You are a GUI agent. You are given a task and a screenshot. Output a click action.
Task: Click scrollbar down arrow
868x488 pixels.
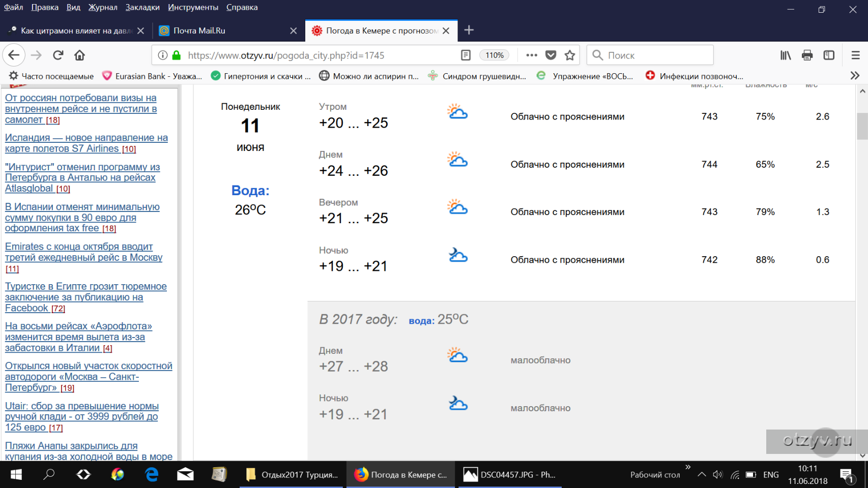point(862,455)
